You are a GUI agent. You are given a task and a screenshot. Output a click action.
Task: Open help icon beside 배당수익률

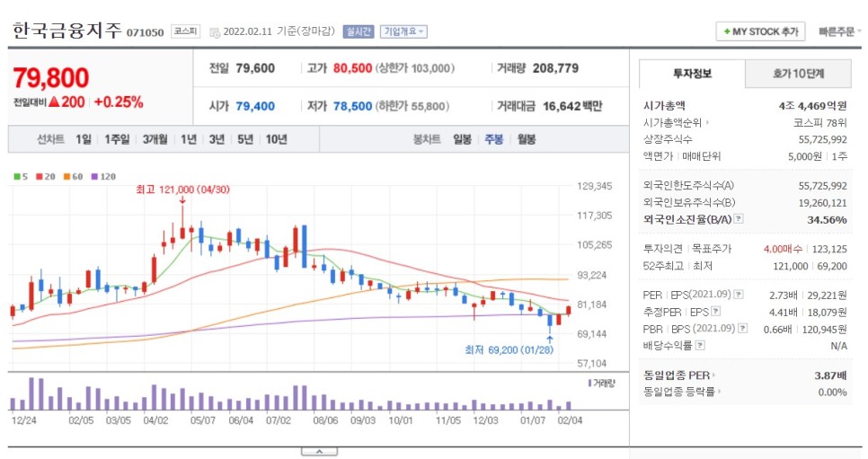(x=700, y=346)
